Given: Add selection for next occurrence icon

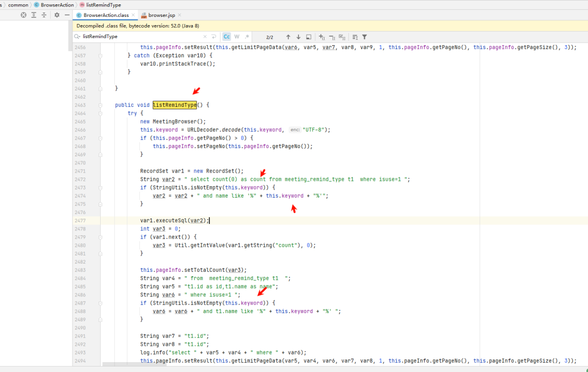Looking at the screenshot, I should point(322,36).
